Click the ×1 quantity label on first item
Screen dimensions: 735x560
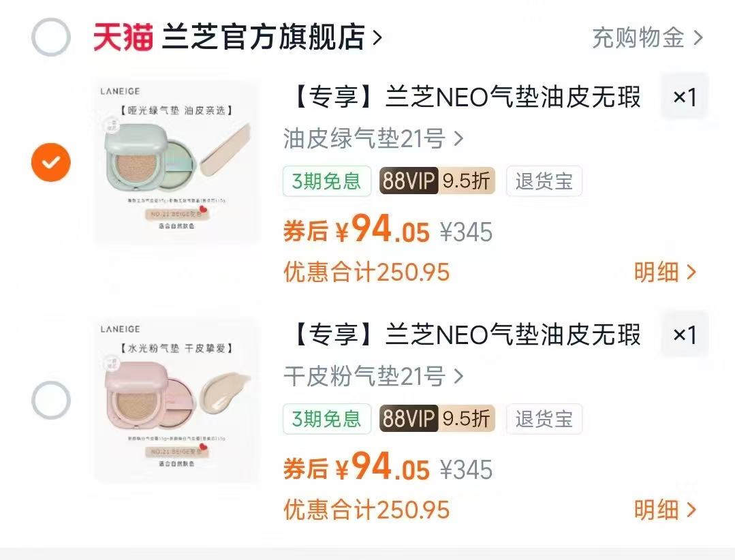point(685,97)
